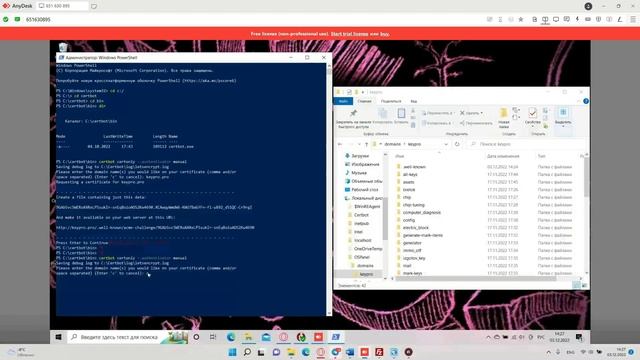Click the Explorer horizontal scrollbar
Viewport: 640px width, 360px height.
click(476, 278)
